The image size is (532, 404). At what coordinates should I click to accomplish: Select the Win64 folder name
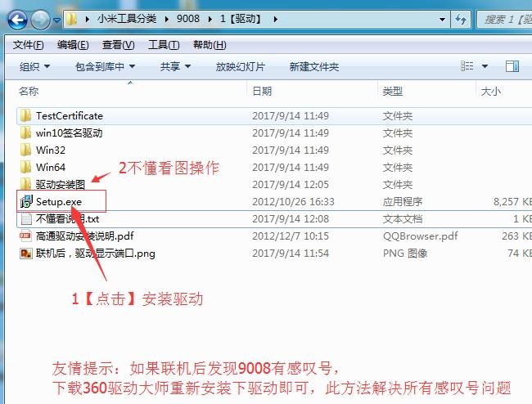(x=51, y=167)
